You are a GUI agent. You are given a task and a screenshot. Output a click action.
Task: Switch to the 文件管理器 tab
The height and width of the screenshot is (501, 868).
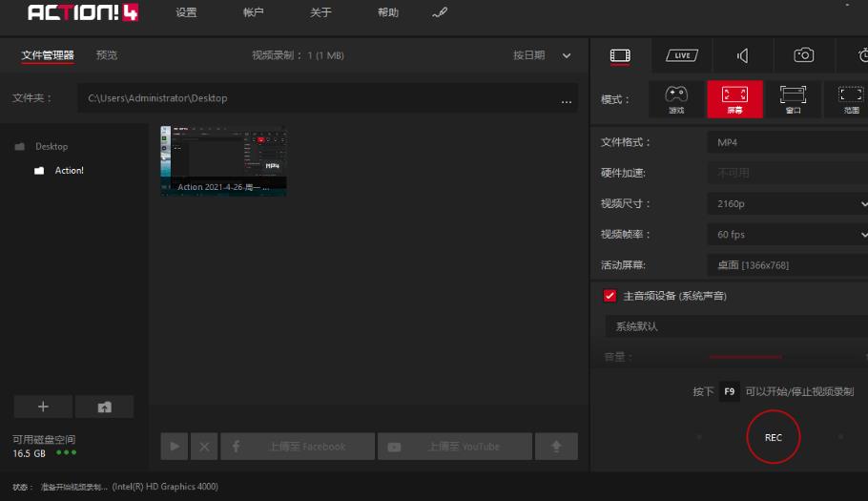48,55
